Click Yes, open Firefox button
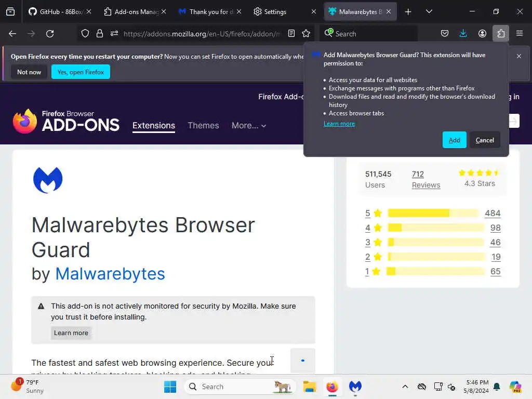The width and height of the screenshot is (532, 399). point(81,72)
